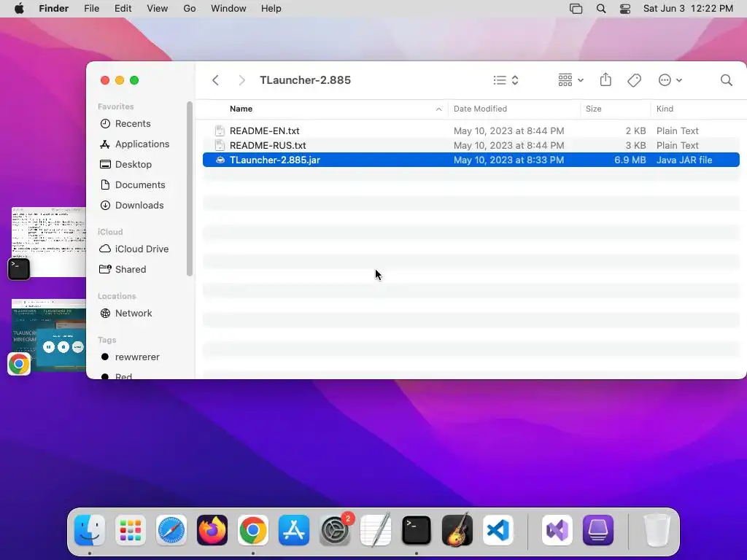Click the Share toolbar icon

(x=605, y=79)
